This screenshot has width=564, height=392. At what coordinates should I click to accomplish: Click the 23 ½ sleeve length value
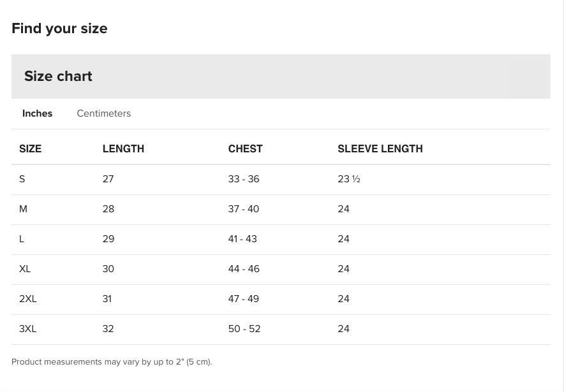pos(349,179)
